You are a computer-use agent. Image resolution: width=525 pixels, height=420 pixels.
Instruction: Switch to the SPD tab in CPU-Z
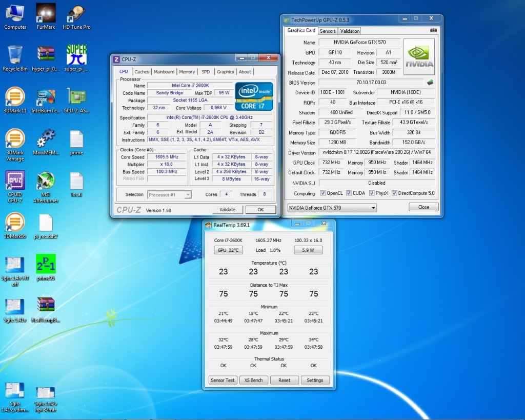tap(206, 72)
